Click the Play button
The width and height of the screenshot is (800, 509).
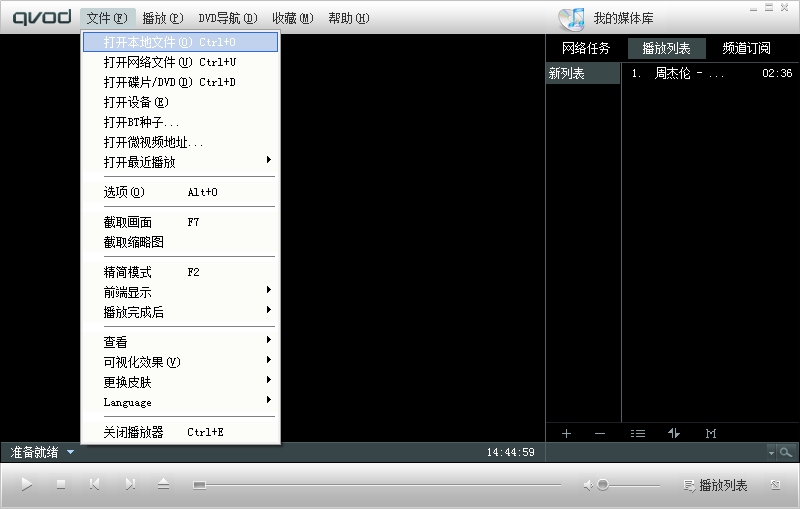(27, 485)
